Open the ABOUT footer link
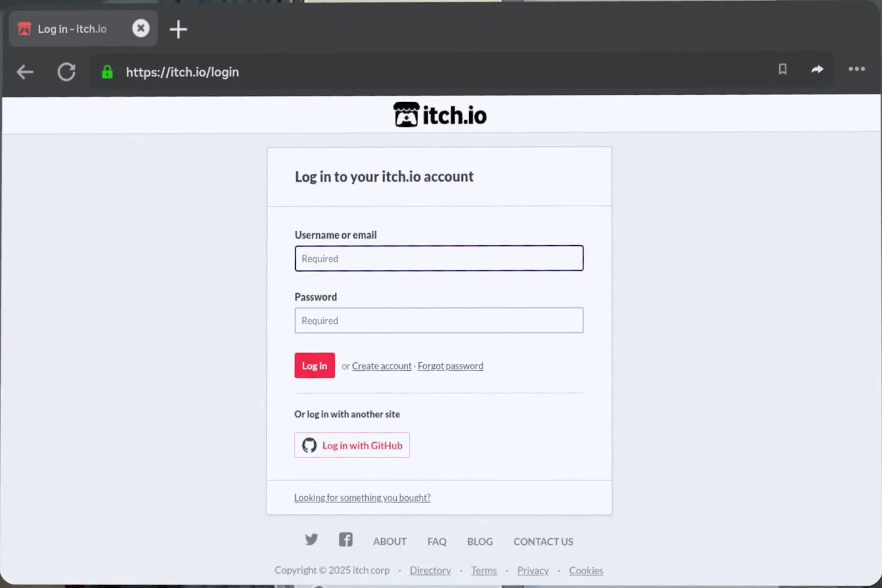This screenshot has height=588, width=882. click(x=390, y=541)
